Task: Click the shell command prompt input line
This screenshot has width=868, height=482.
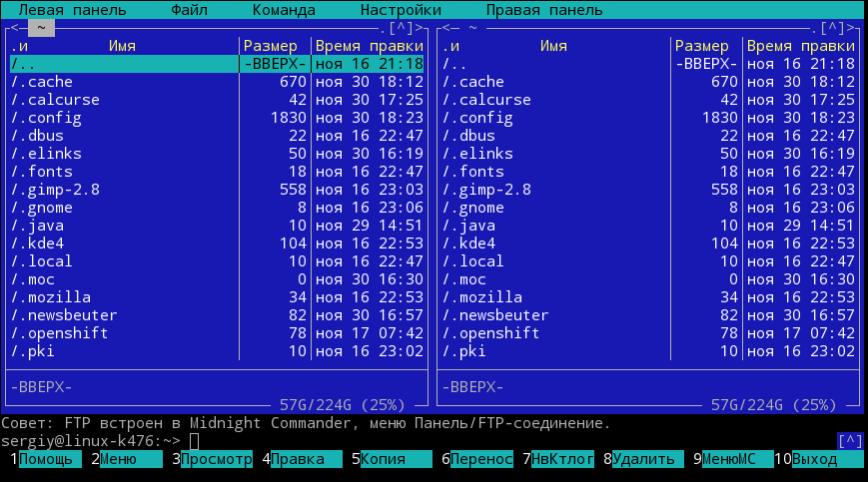Action: (418, 441)
